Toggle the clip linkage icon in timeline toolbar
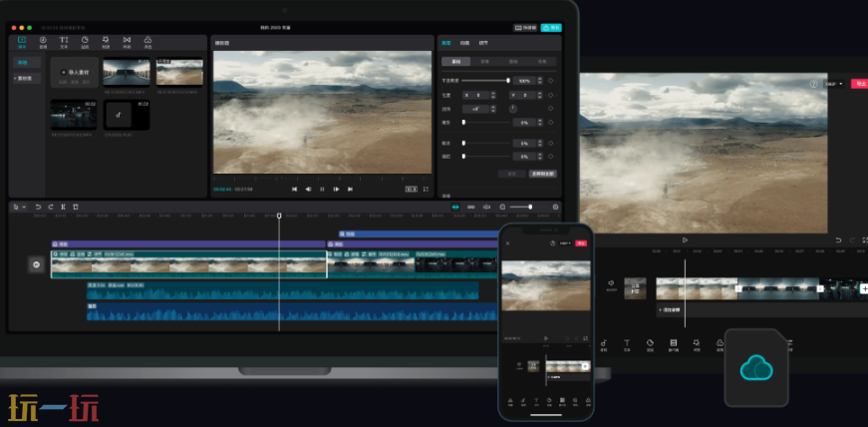 coord(471,207)
